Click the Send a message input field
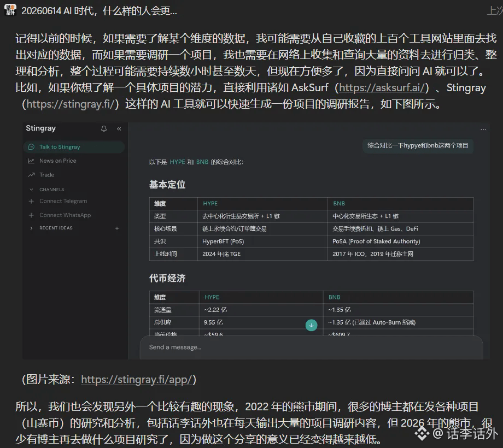 (311, 347)
